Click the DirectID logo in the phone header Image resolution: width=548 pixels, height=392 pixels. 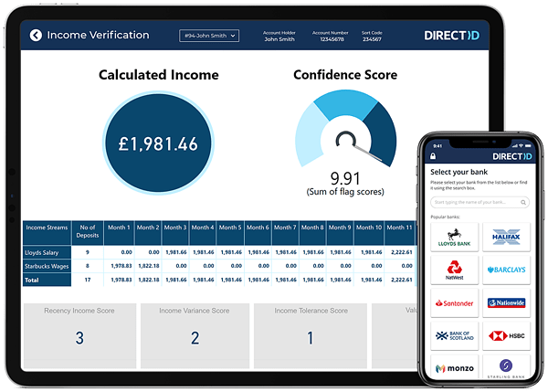511,156
